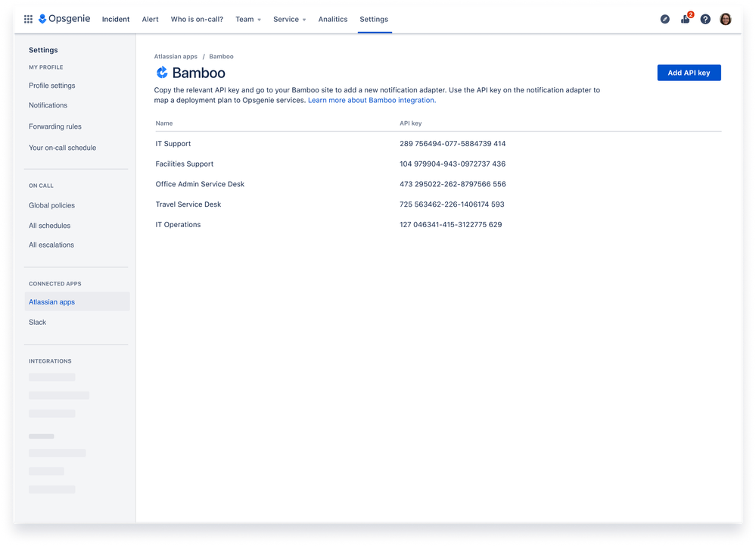Image resolution: width=756 pixels, height=546 pixels.
Task: Click API key 127 046341-415-3122775 629
Action: pyautogui.click(x=451, y=225)
